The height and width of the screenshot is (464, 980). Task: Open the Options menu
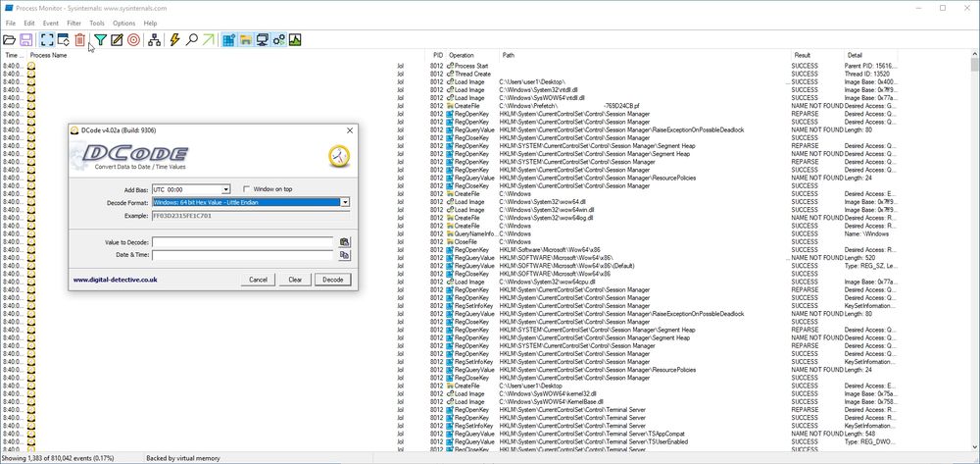pos(123,24)
